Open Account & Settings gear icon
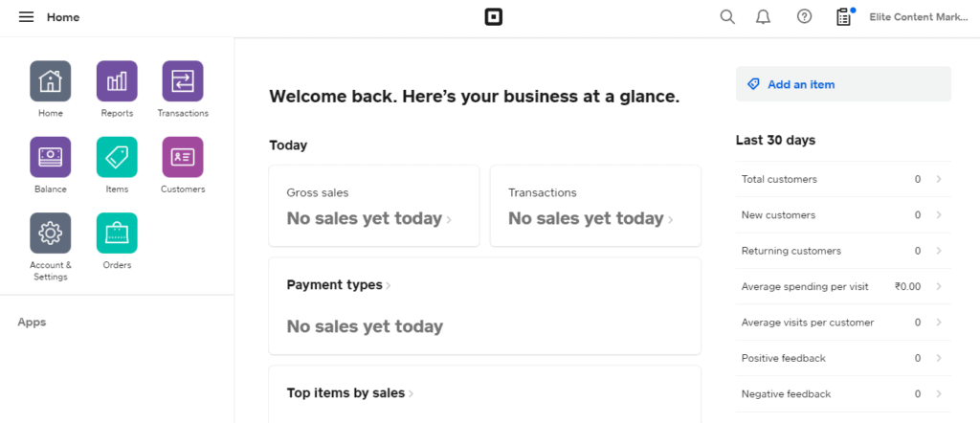 tap(51, 233)
